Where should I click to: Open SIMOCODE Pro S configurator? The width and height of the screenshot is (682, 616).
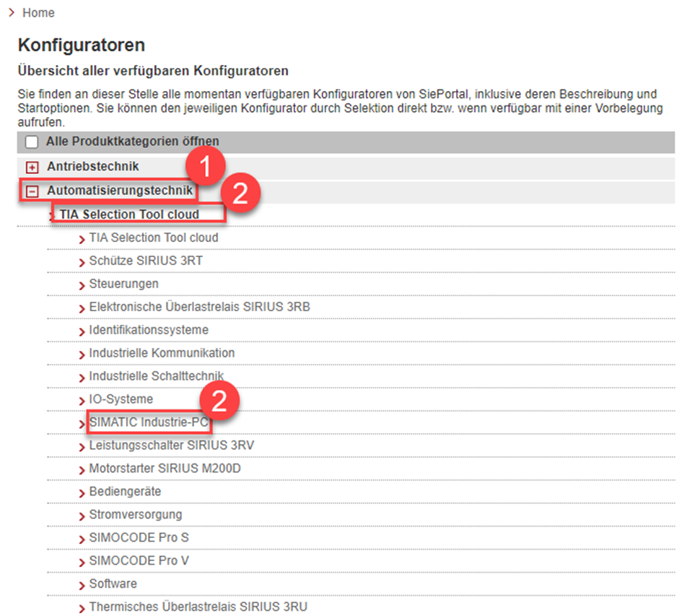click(x=139, y=537)
